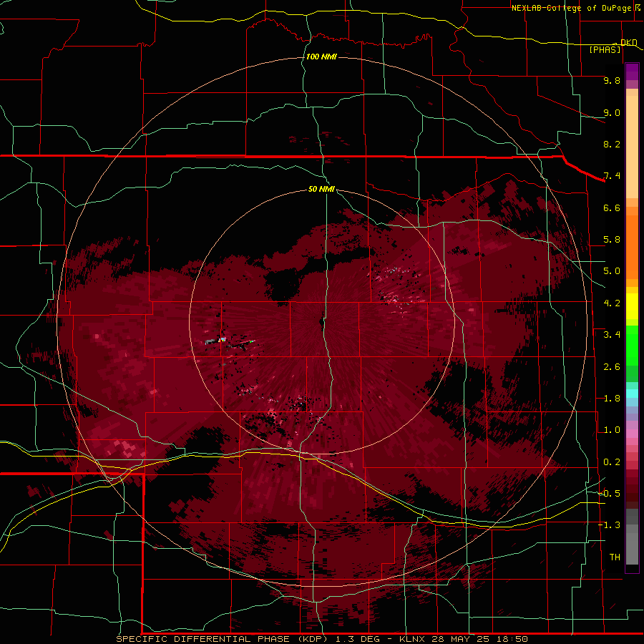The width and height of the screenshot is (644, 644).
Task: Click the peach color bar segment near 8.2
Action: click(632, 147)
